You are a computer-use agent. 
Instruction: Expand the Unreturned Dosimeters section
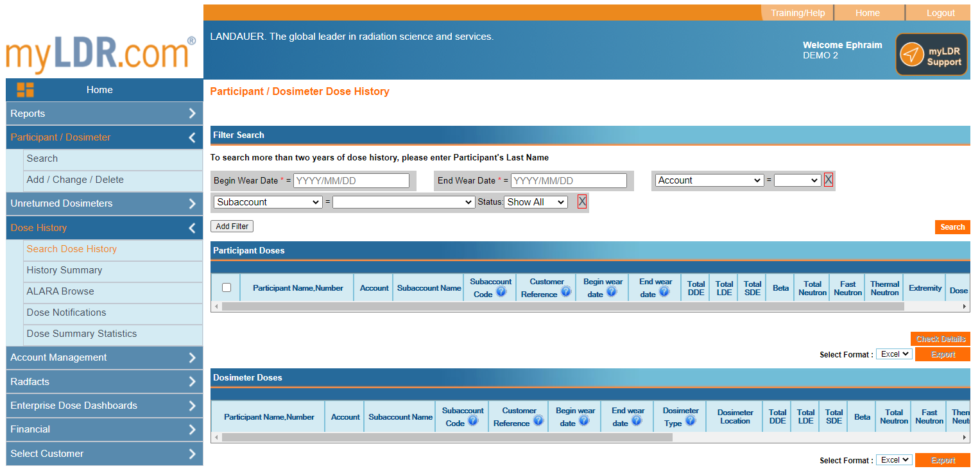[x=192, y=203]
